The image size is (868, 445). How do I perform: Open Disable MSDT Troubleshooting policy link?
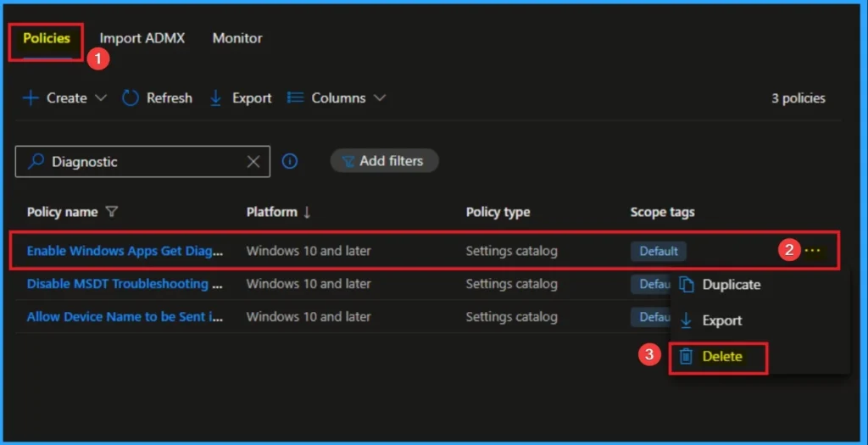point(117,284)
